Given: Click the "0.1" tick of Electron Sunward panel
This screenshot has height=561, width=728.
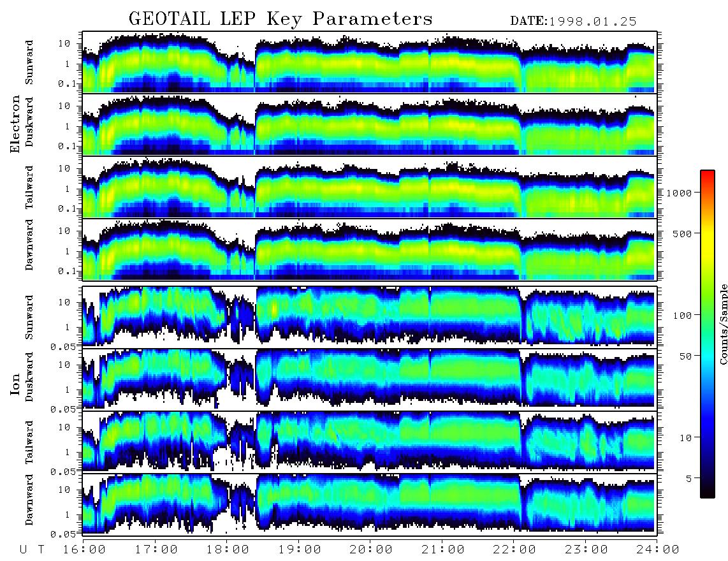Looking at the screenshot, I should pyautogui.click(x=69, y=84).
